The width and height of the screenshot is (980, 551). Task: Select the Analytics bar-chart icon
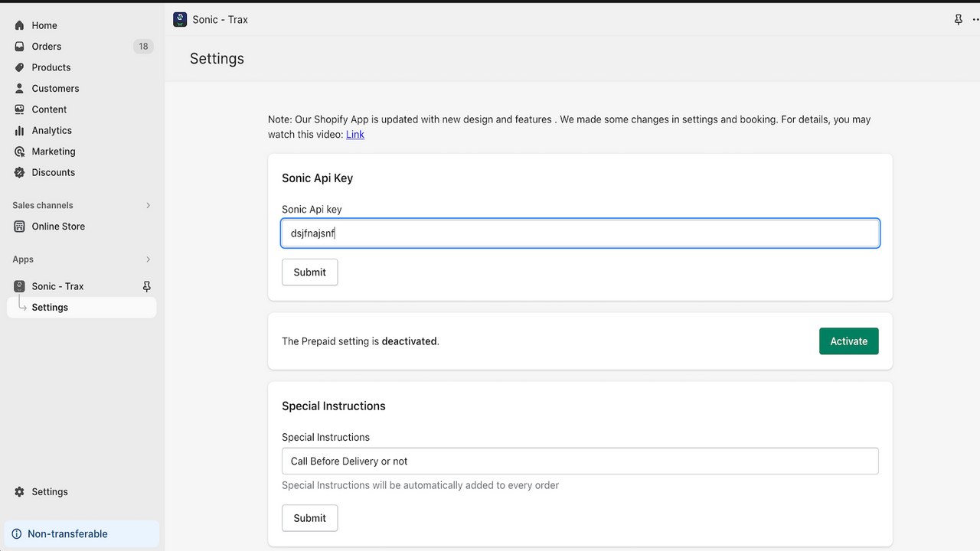pyautogui.click(x=19, y=130)
